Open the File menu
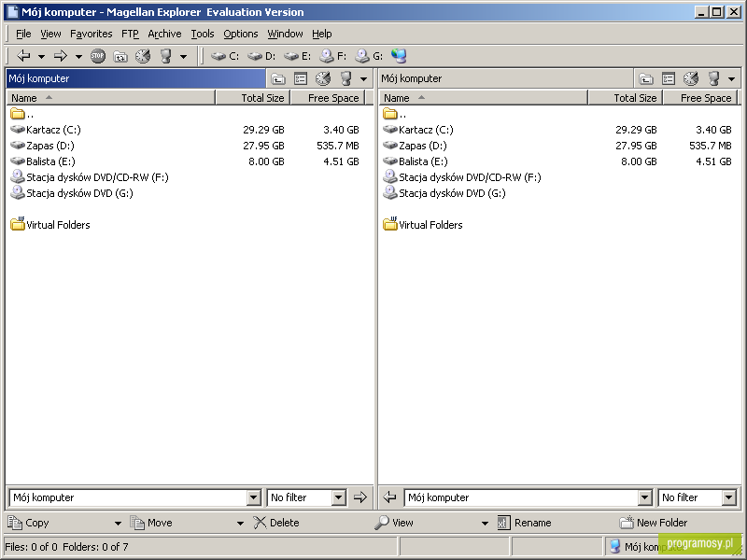Image resolution: width=747 pixels, height=560 pixels. (23, 34)
